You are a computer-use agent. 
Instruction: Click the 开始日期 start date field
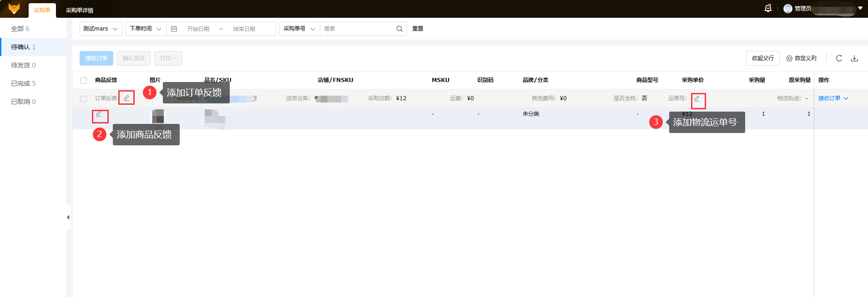198,29
